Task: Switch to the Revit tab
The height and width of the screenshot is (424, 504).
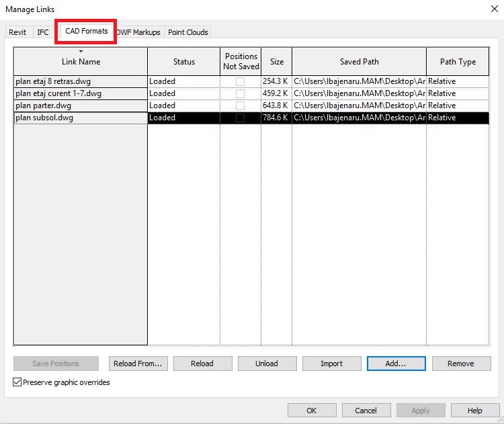Action: (x=17, y=32)
